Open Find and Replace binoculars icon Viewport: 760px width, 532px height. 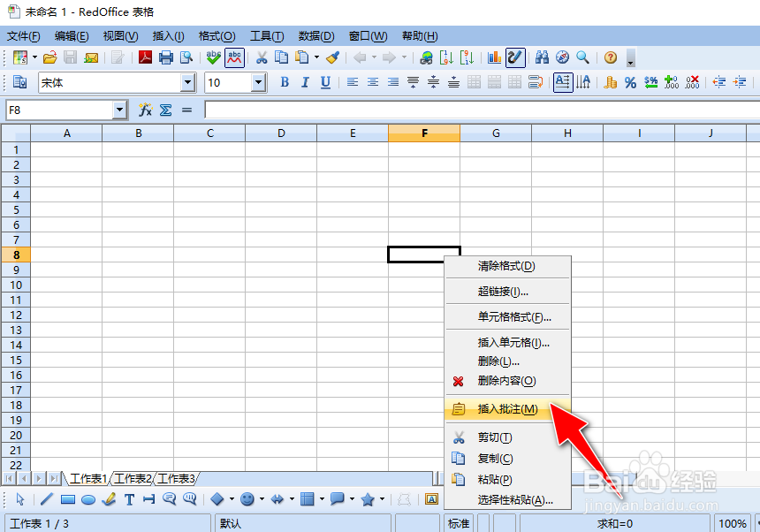pos(542,57)
